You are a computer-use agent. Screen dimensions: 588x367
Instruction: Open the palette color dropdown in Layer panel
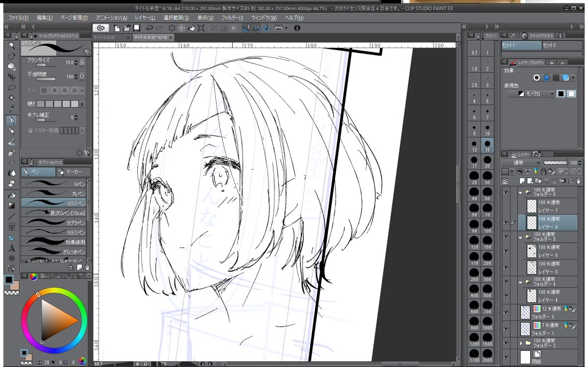pyautogui.click(x=513, y=171)
